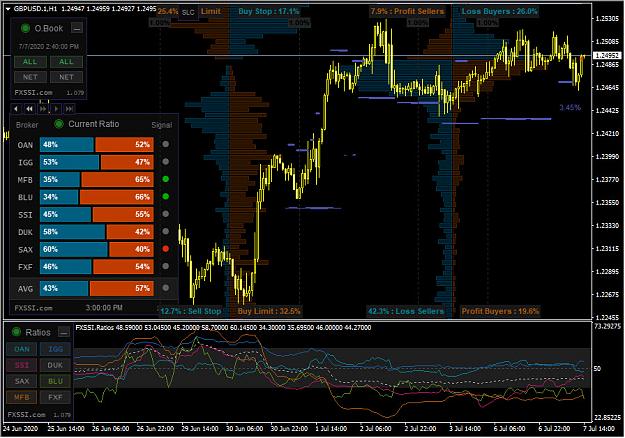This screenshot has width=625, height=438.
Task: Step back one snapshot with single left arrow
Action: (16, 108)
